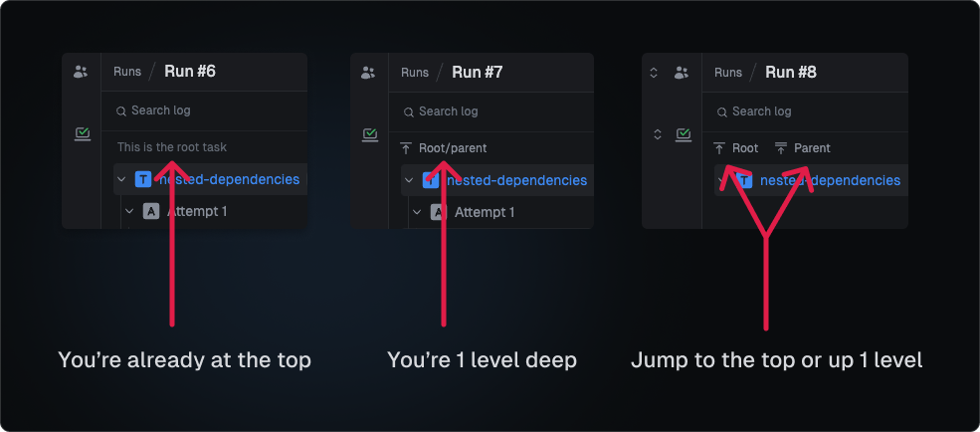Click the checked laptop icon in Run #7 sidebar
The width and height of the screenshot is (980, 432).
click(x=369, y=133)
